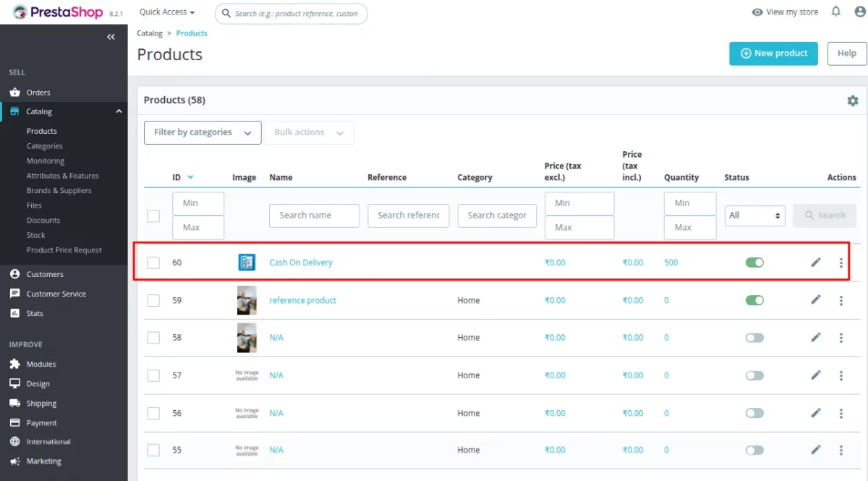Click the Marketing megaphone icon
The image size is (868, 481).
tap(14, 461)
